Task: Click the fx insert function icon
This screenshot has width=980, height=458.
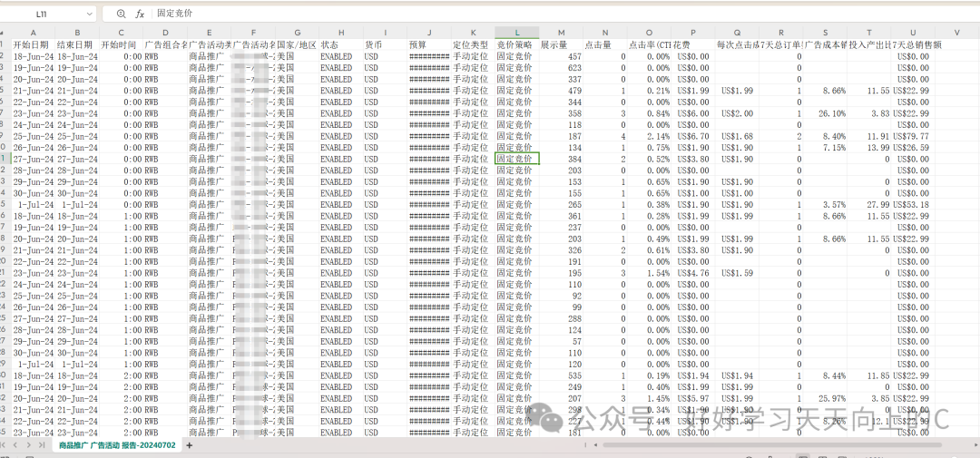Action: coord(140,13)
